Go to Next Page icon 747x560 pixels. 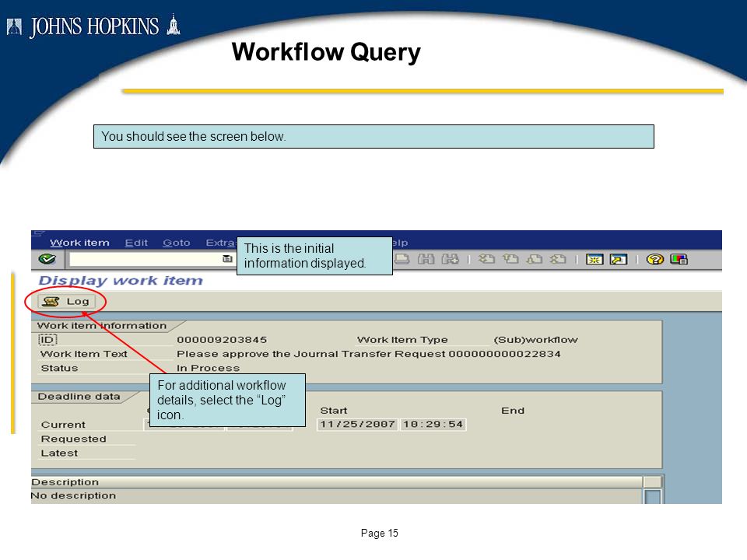tap(534, 259)
